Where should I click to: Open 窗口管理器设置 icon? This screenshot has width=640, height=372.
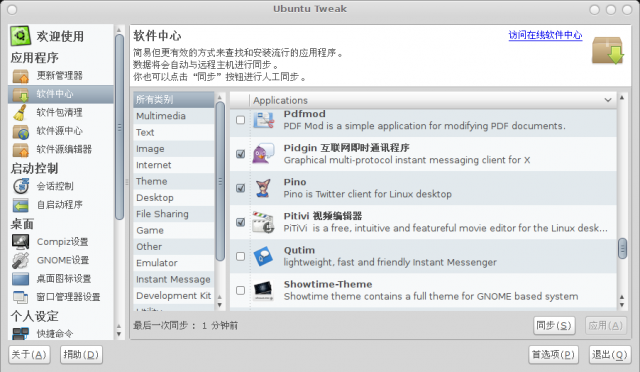(x=20, y=297)
